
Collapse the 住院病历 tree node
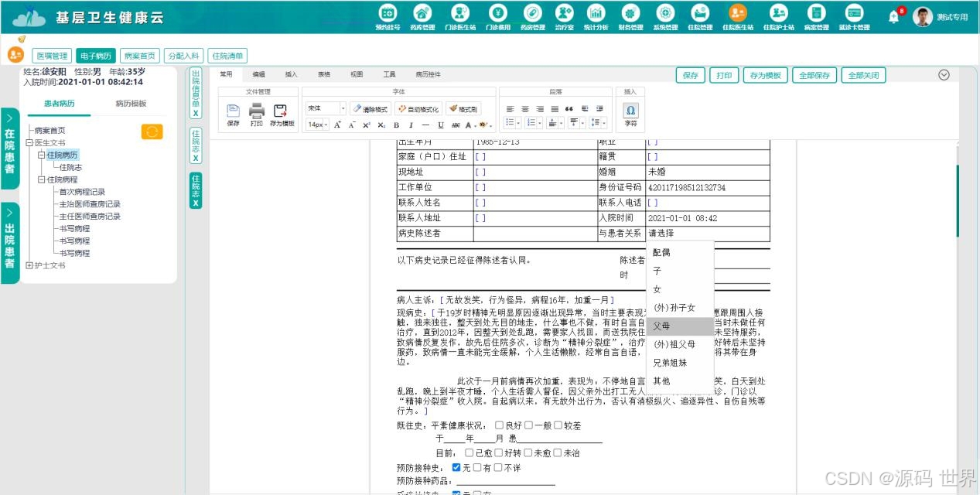[x=41, y=155]
